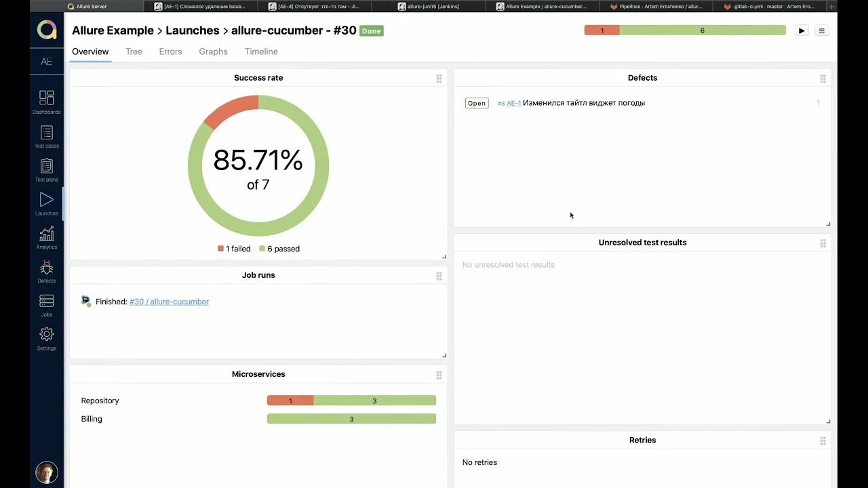Switch to the Timeline tab
The height and width of the screenshot is (488, 868).
261,52
